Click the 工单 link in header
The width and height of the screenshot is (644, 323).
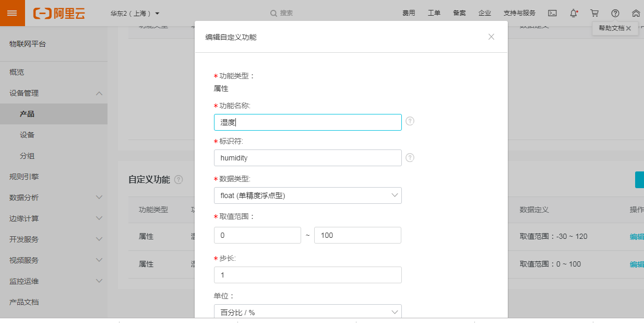(x=434, y=13)
